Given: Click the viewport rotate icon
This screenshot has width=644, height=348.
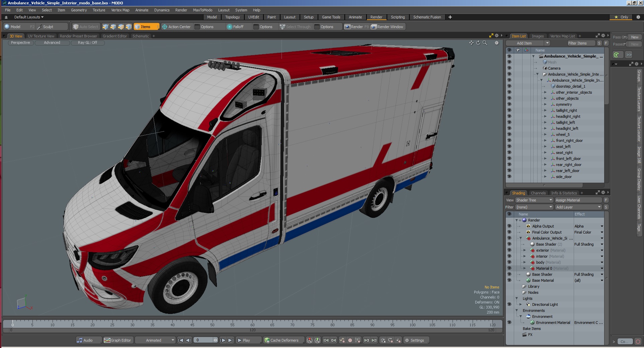Looking at the screenshot, I should 478,43.
